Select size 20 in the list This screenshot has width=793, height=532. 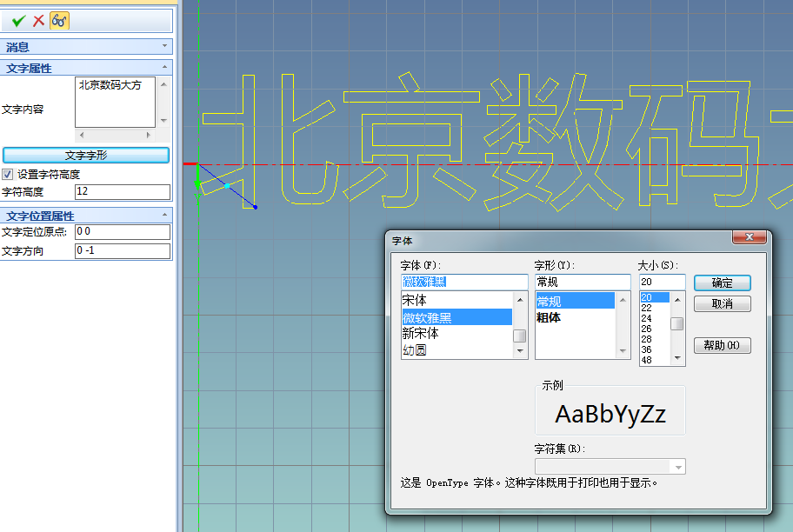655,297
